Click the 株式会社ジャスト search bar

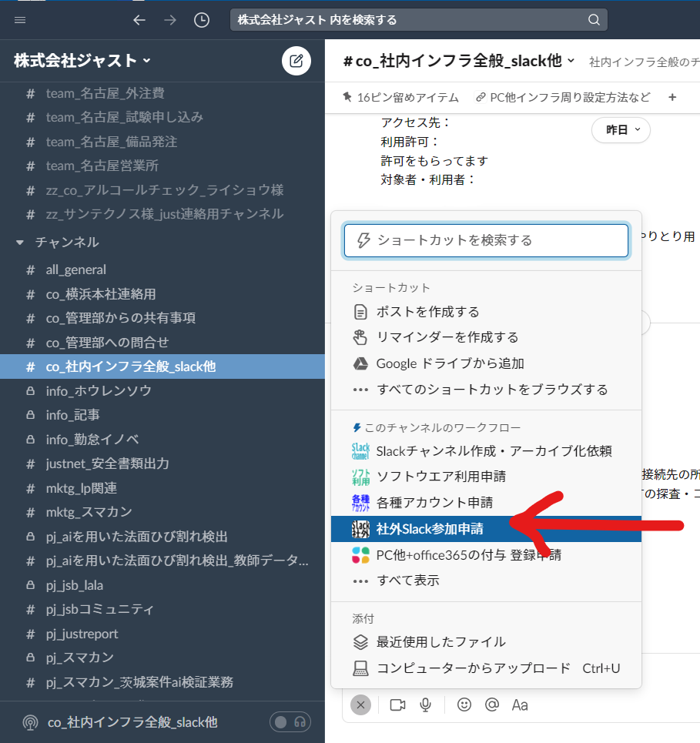point(418,20)
